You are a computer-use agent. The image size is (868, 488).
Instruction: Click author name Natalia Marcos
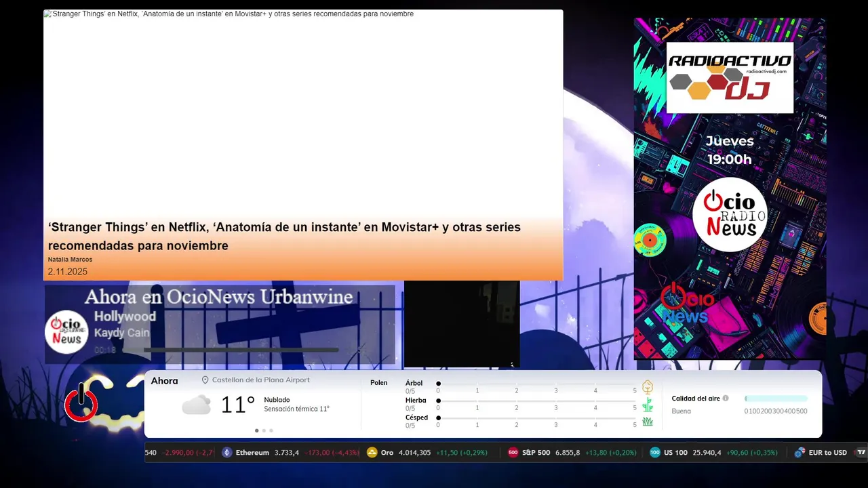(x=70, y=260)
